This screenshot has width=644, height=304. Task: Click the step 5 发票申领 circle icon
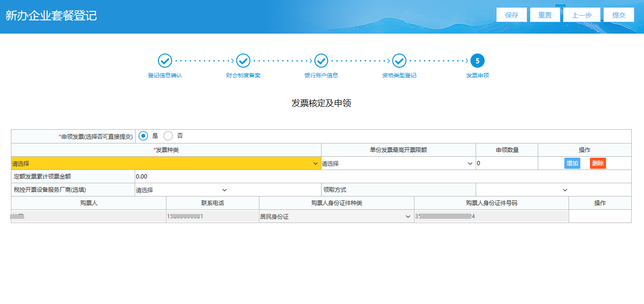478,61
